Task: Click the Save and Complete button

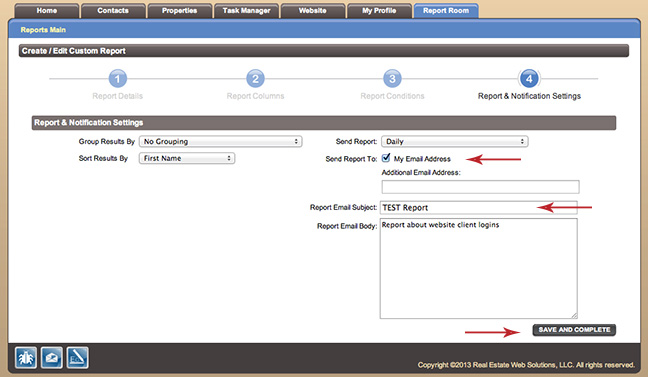Action: [x=574, y=330]
